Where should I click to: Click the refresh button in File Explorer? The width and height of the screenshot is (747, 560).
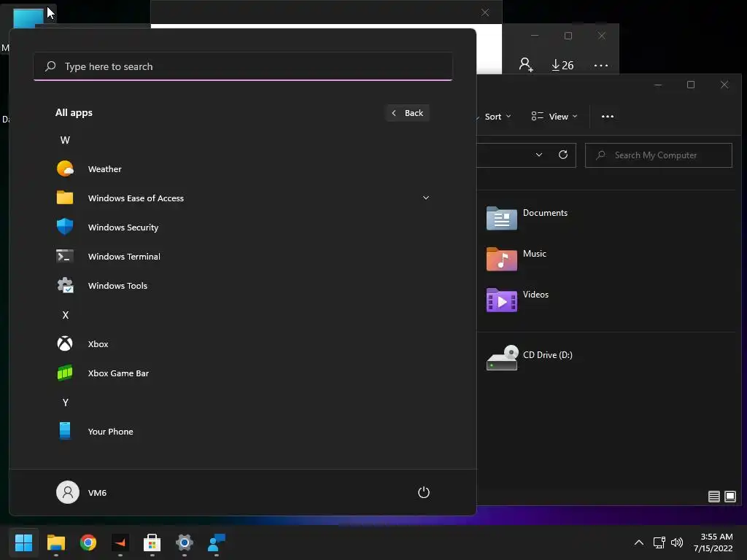pyautogui.click(x=563, y=155)
